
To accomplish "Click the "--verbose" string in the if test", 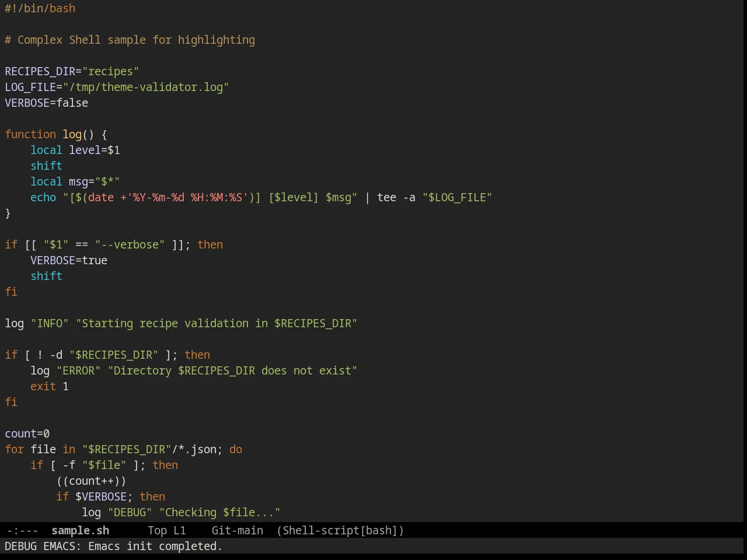I will point(130,244).
